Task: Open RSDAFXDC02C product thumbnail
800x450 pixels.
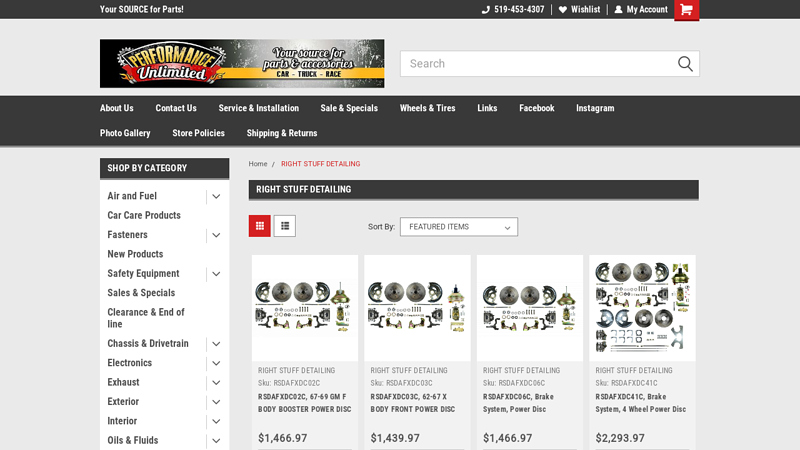Action: [305, 308]
